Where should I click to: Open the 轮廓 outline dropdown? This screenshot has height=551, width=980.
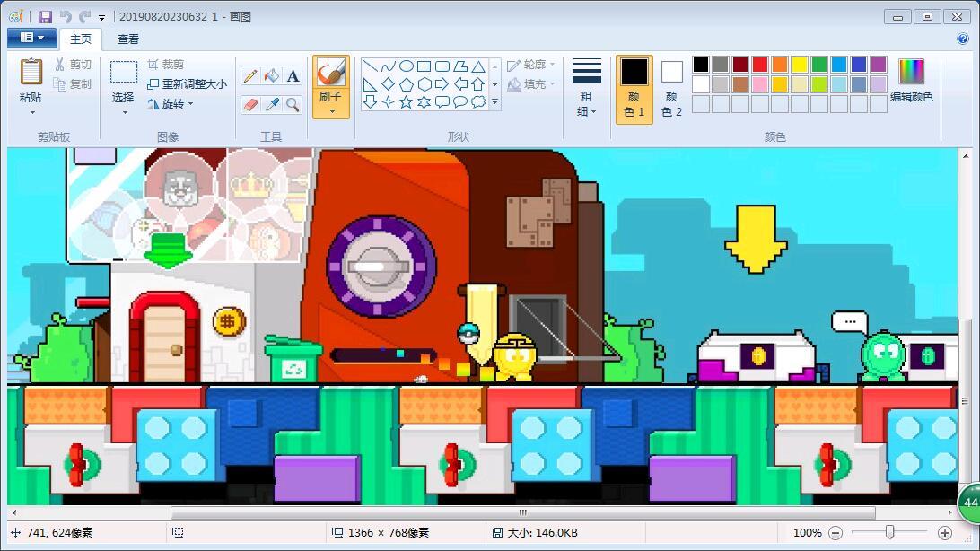tap(531, 65)
